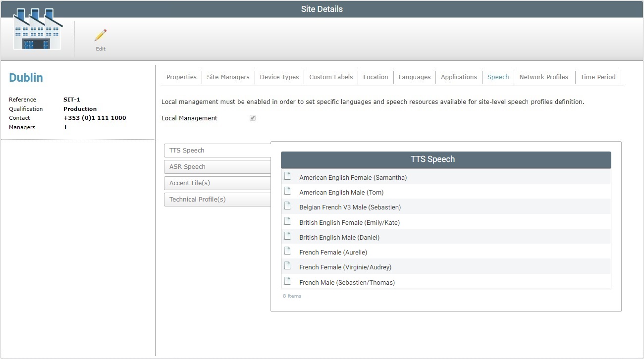Click file icon beside British English Male (Daniel)
The width and height of the screenshot is (644, 359).
(287, 237)
